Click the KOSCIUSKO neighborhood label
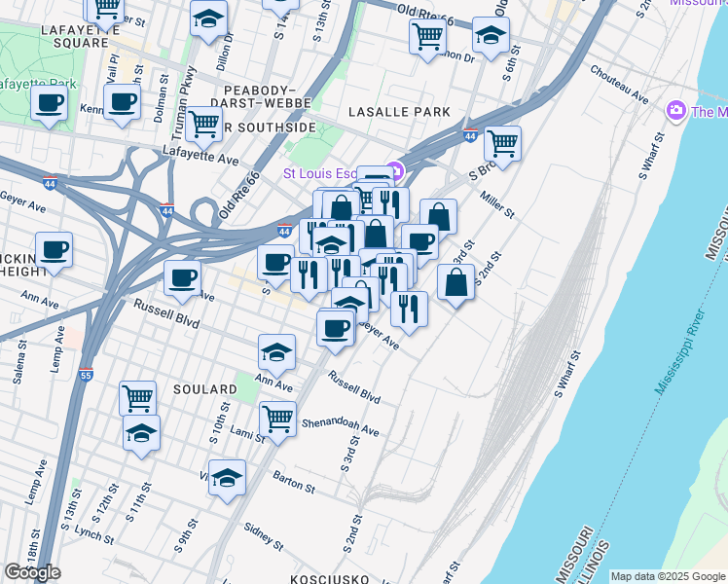The width and height of the screenshot is (728, 584). point(329,579)
